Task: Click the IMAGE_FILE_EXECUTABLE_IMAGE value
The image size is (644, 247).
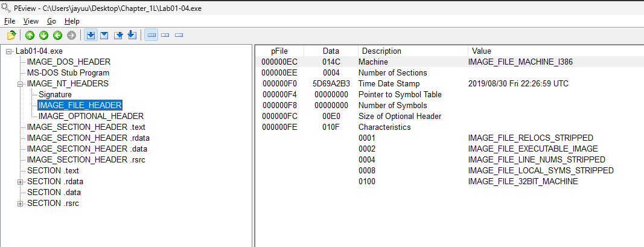Action: (533, 149)
